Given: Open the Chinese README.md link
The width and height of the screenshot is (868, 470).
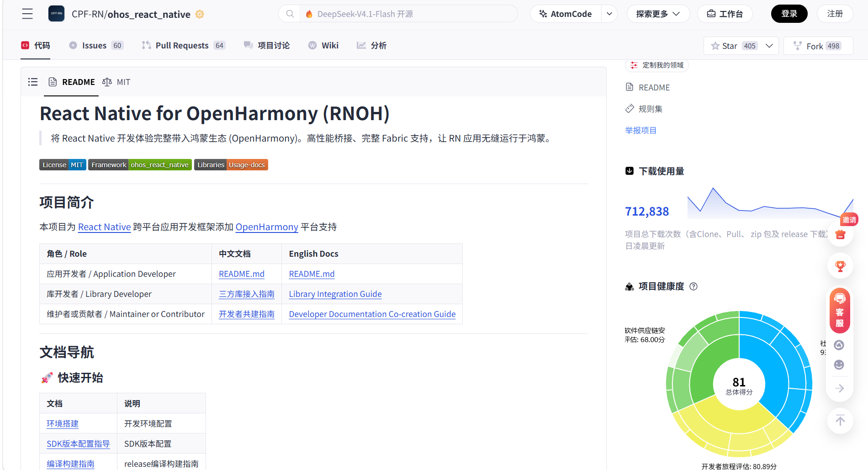Looking at the screenshot, I should click(242, 274).
